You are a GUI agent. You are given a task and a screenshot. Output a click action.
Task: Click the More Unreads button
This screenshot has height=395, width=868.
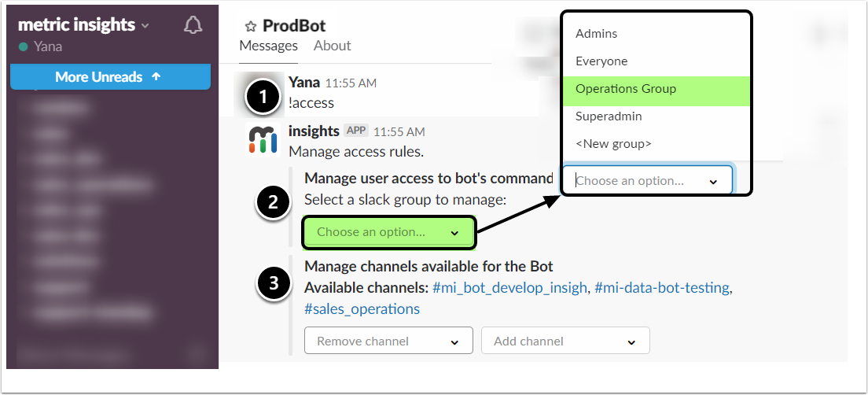(x=110, y=77)
